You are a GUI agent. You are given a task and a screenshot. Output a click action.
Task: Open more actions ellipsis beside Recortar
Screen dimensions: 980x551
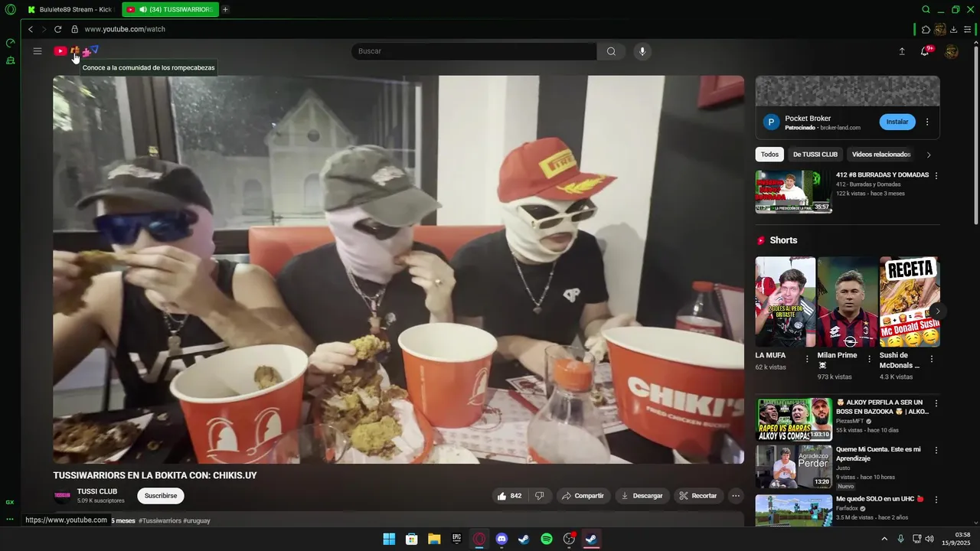click(736, 496)
